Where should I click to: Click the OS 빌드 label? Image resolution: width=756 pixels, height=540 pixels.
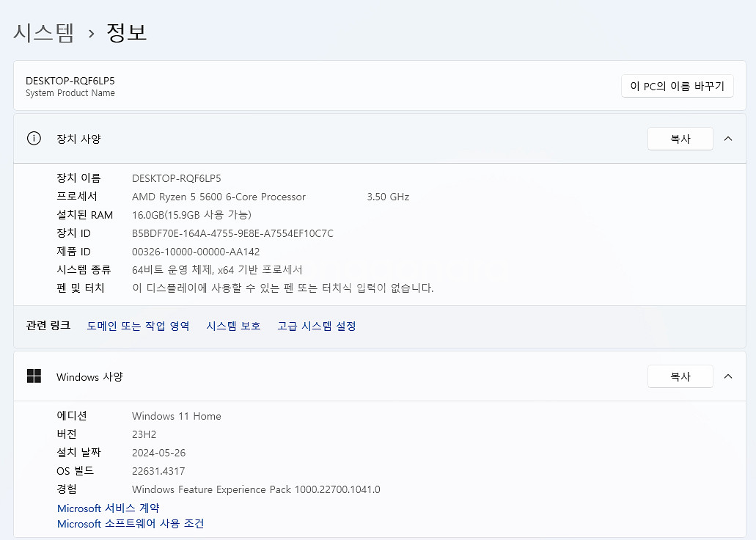coord(76,471)
